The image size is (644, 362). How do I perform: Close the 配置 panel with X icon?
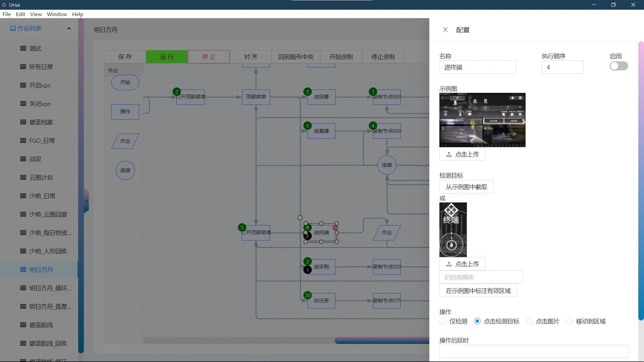(445, 30)
